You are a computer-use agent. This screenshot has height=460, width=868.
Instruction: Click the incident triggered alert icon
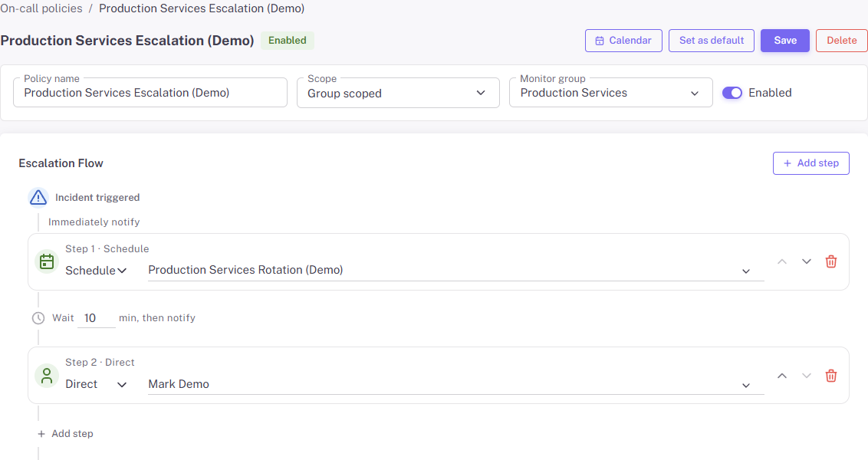tap(38, 197)
